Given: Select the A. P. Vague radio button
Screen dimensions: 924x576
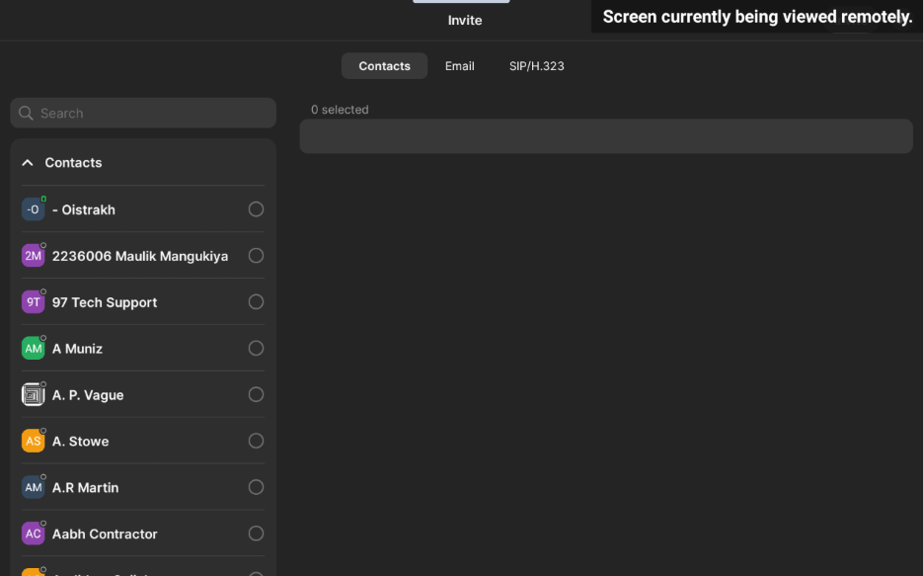Looking at the screenshot, I should click(x=256, y=394).
